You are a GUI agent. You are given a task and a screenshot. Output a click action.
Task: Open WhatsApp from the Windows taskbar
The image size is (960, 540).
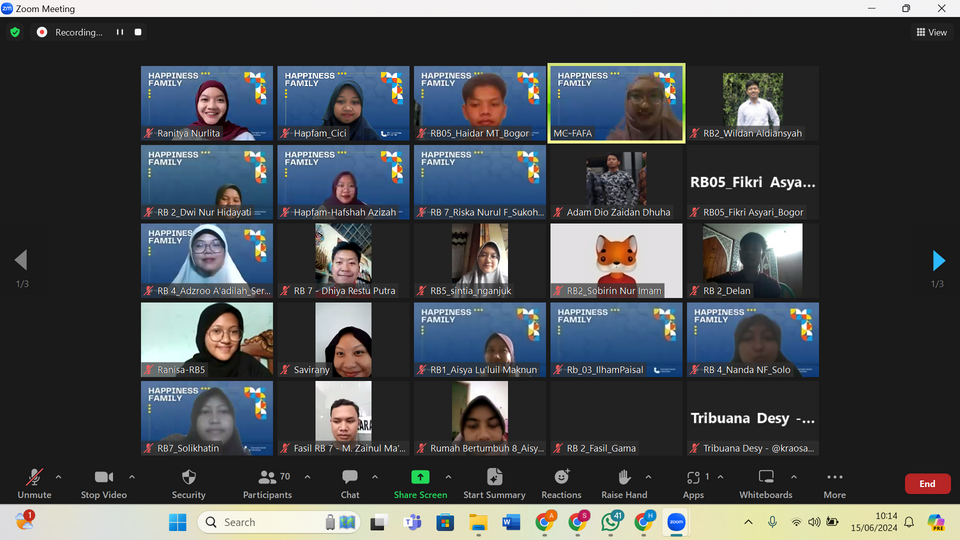pos(611,522)
